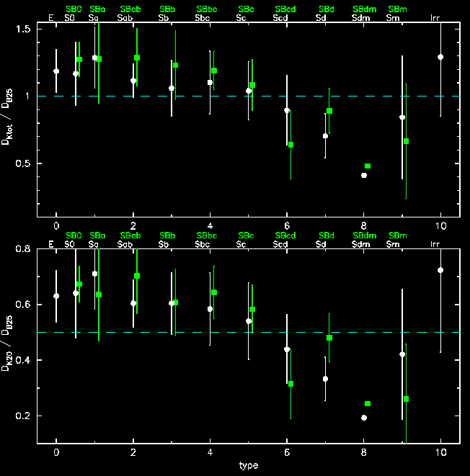Click the green SBd label in lower panel
470x476 pixels.
327,235
